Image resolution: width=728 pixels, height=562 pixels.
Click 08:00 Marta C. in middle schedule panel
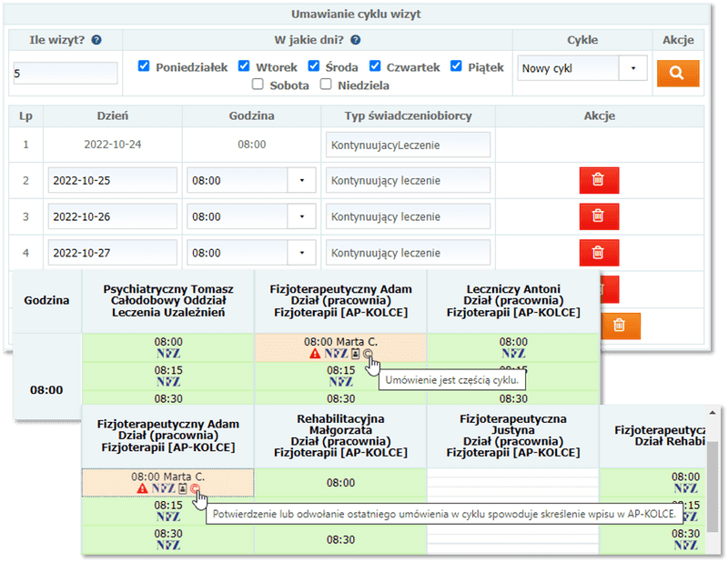pyautogui.click(x=340, y=342)
